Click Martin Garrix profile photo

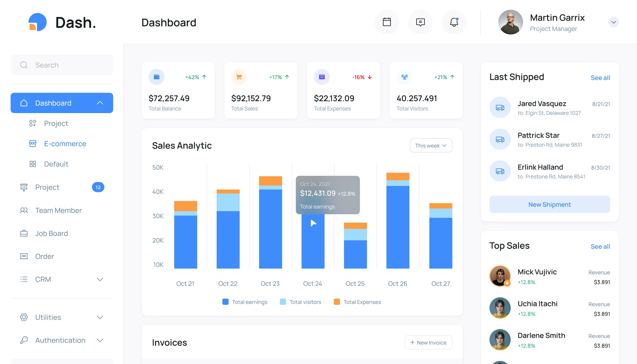511,22
